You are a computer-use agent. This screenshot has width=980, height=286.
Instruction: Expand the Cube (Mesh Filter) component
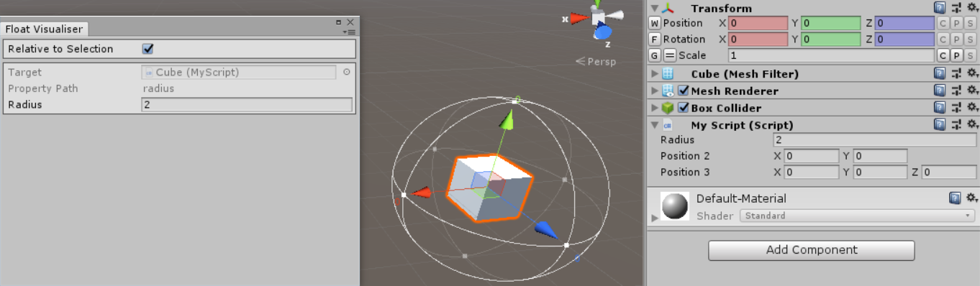tap(654, 74)
